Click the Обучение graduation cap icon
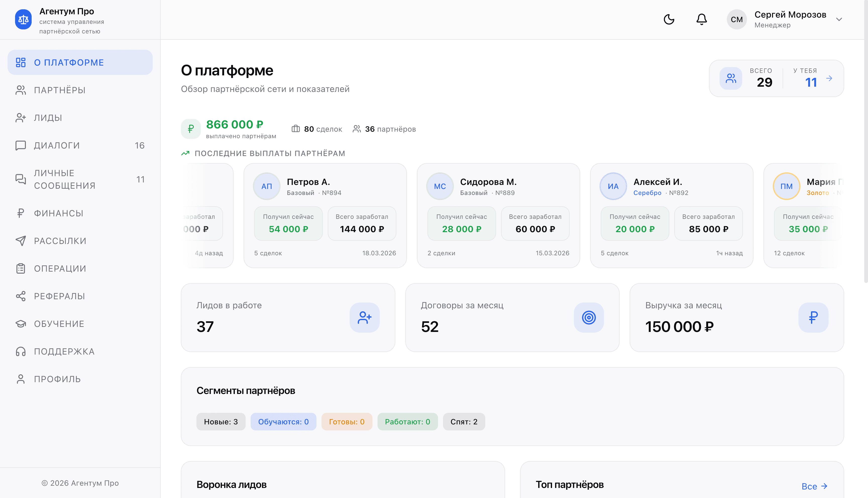 coord(21,324)
